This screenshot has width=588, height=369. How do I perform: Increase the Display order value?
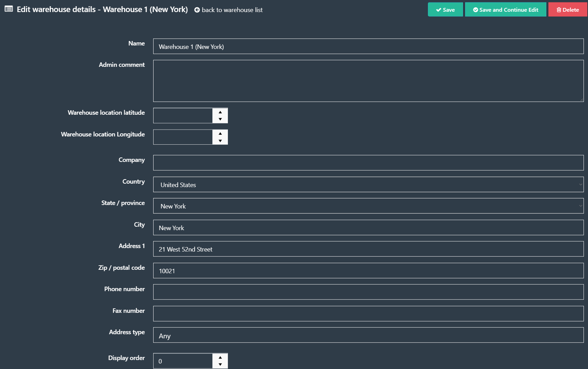(220, 357)
